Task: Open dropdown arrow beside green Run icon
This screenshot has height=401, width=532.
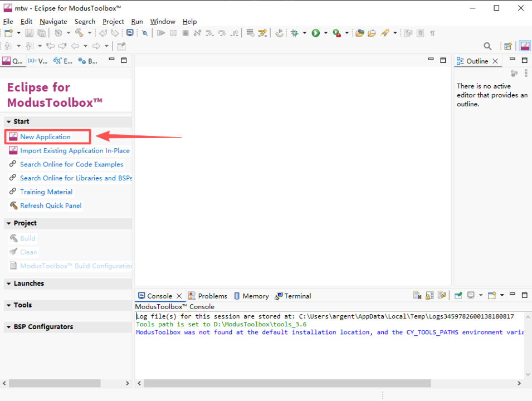Action: 326,33
